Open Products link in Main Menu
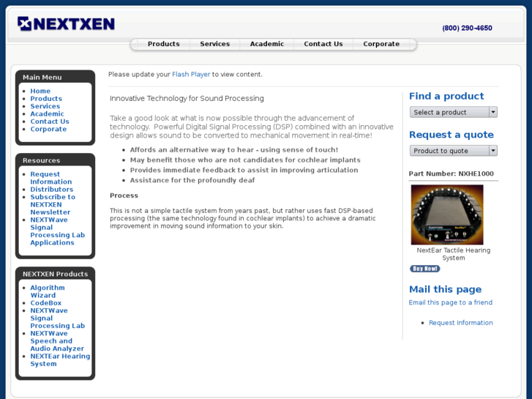Screen dimensions: 532x399 (46, 99)
